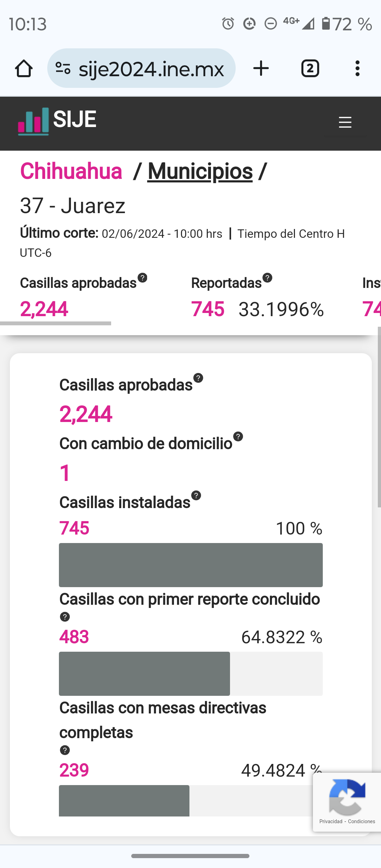381x868 pixels.
Task: Open the tab switcher showing 2 tabs
Action: point(310,68)
